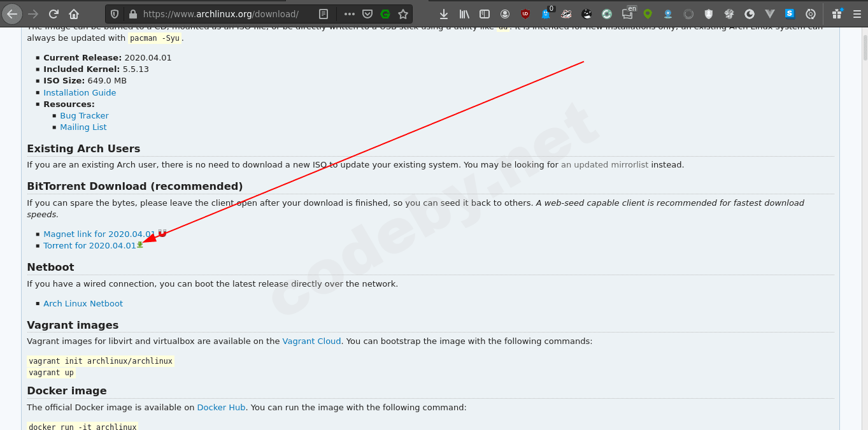
Task: Open the browser home page
Action: tap(74, 13)
